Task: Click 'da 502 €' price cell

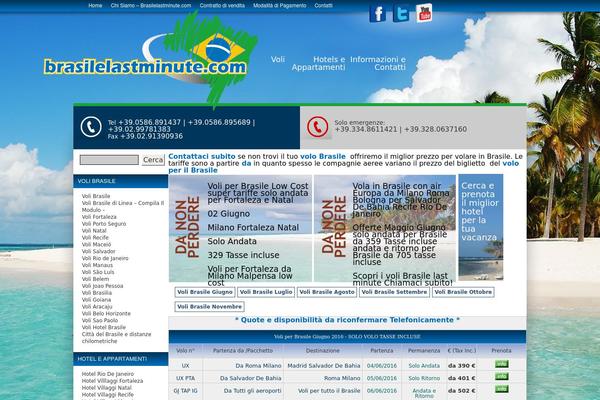Action: click(x=461, y=391)
